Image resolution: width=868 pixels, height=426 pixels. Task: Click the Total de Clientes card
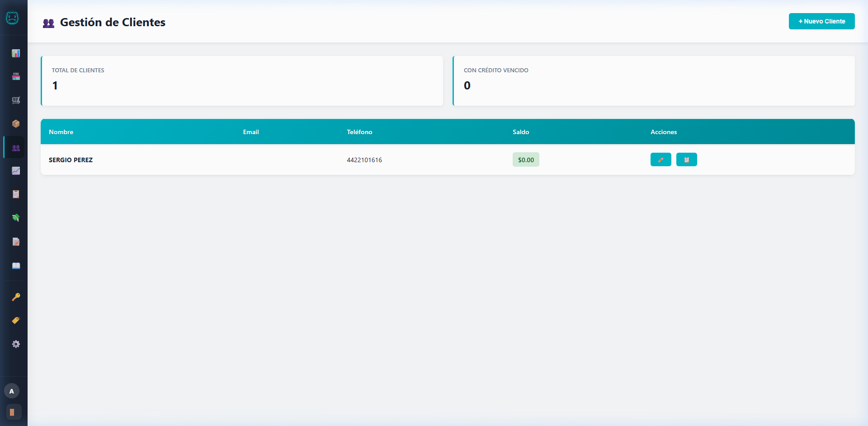(242, 81)
